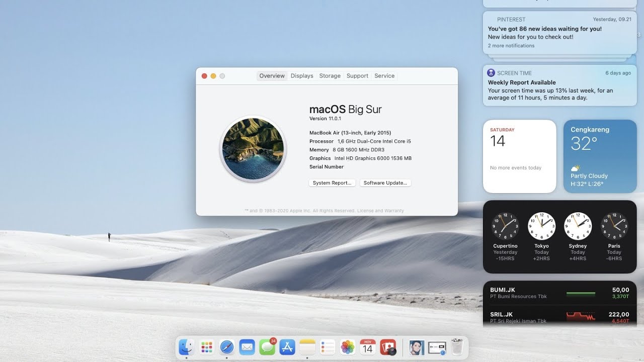
Task: Open the Mail app in the Dock
Action: [247, 347]
